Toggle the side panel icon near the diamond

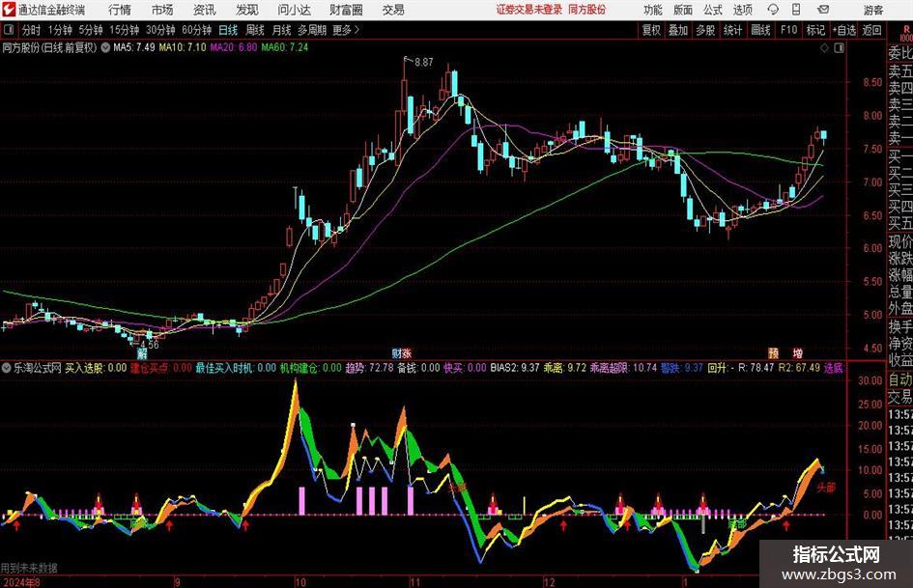pos(839,48)
